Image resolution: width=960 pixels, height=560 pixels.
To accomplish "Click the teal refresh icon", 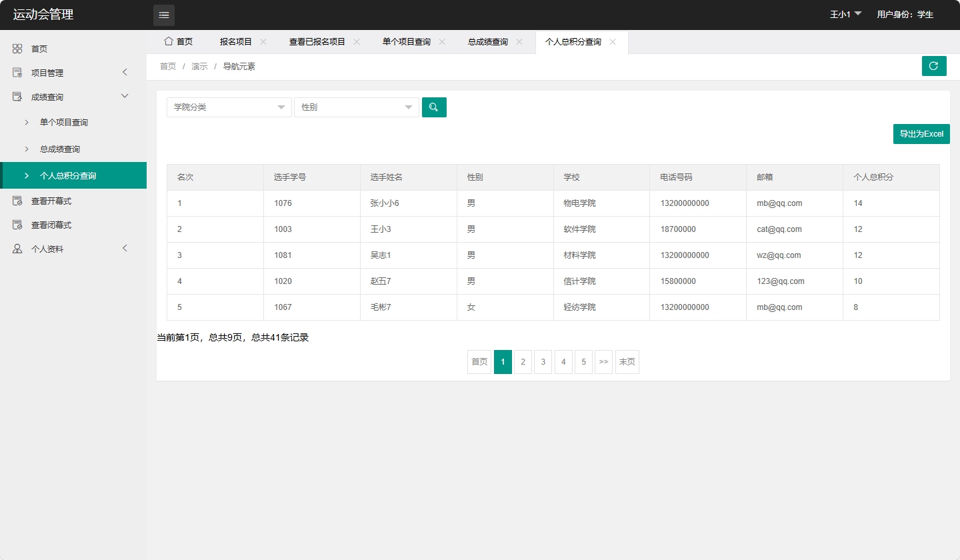I will [933, 66].
